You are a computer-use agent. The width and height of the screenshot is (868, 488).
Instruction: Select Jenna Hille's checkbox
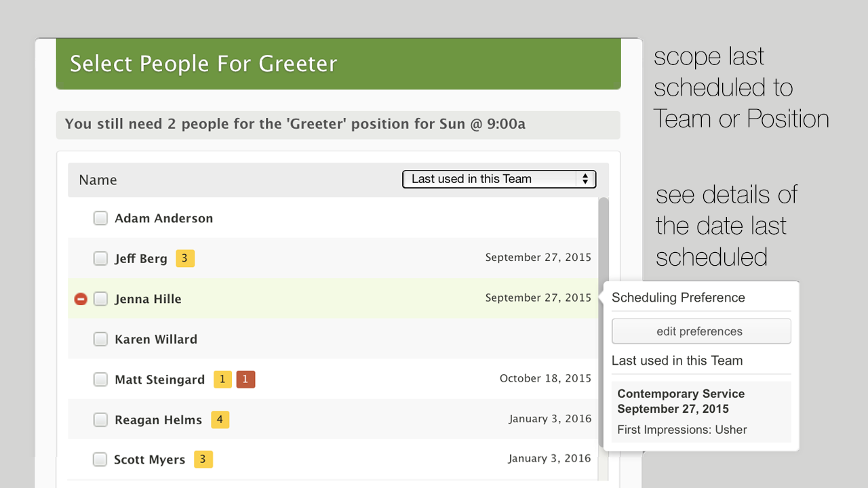(100, 298)
